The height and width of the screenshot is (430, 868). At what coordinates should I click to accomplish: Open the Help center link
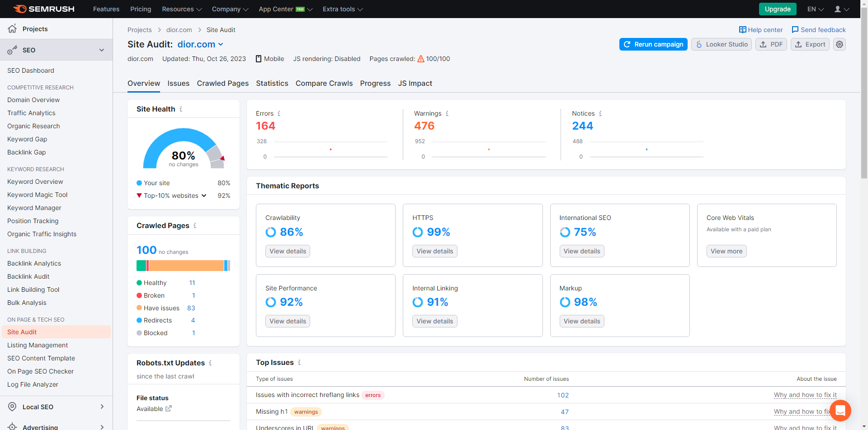pos(761,30)
